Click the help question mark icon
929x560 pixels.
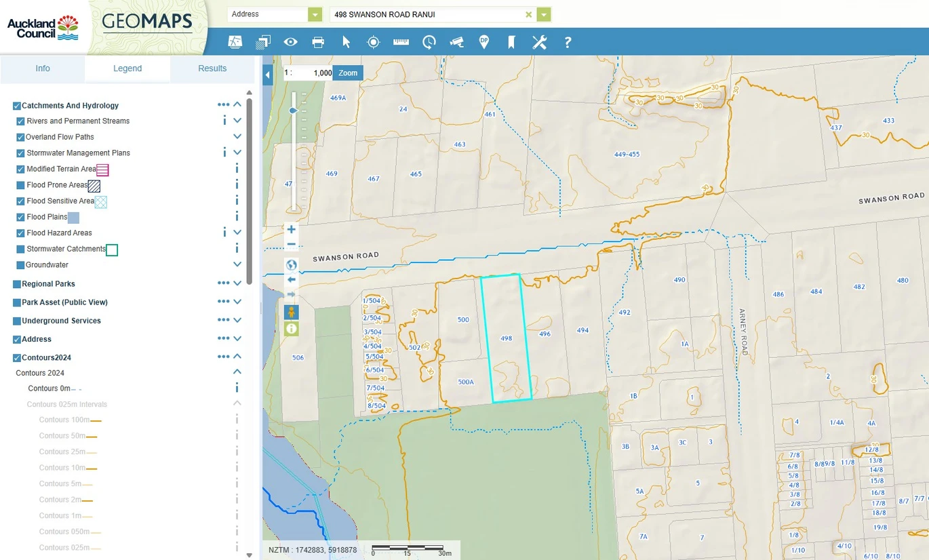(568, 42)
